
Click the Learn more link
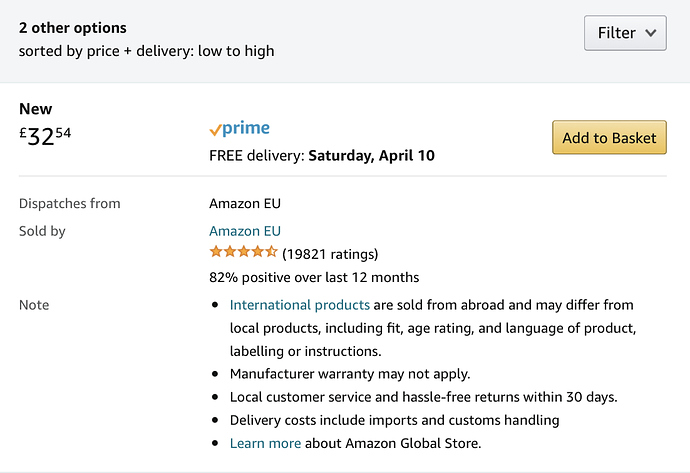point(265,443)
